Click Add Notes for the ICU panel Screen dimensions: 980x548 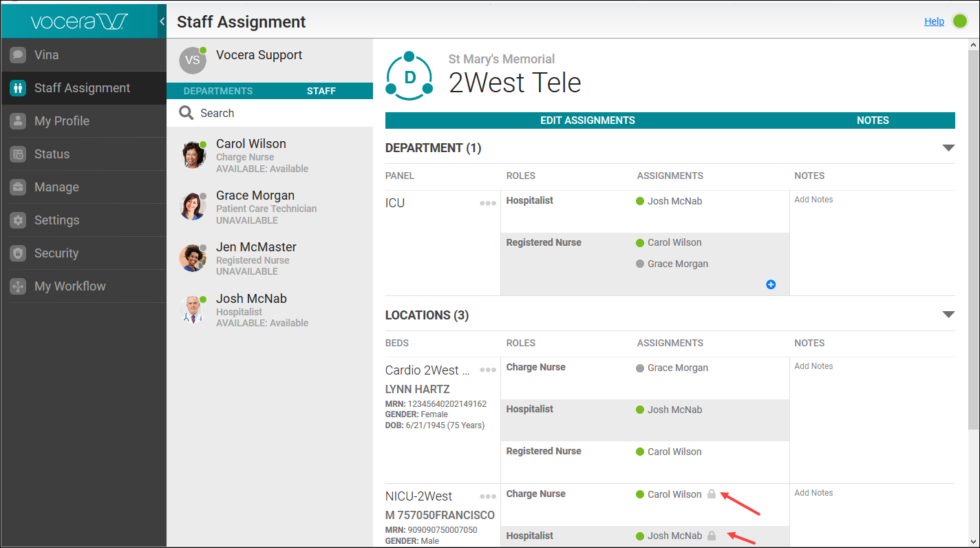(x=813, y=200)
